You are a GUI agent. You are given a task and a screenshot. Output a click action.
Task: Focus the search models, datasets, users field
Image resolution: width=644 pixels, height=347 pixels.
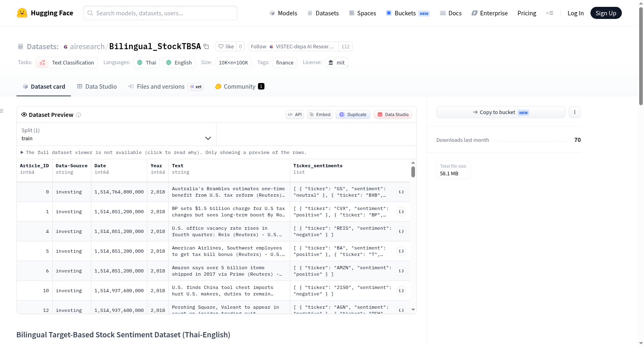click(160, 13)
